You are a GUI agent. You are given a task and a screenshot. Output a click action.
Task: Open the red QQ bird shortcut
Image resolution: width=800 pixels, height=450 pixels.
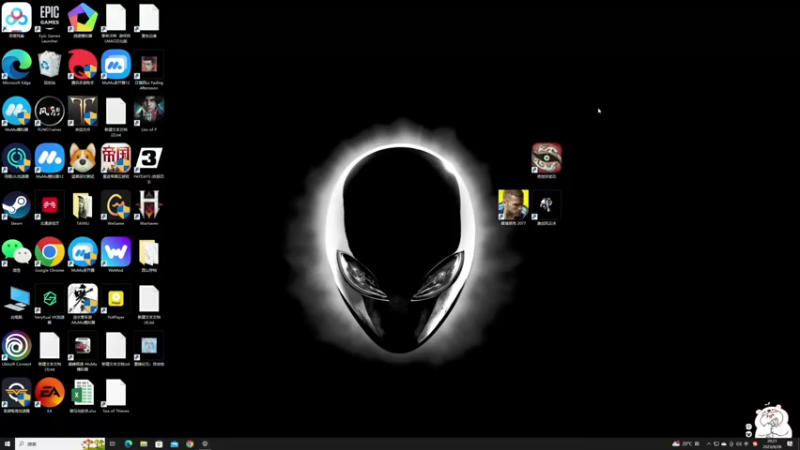(x=83, y=67)
